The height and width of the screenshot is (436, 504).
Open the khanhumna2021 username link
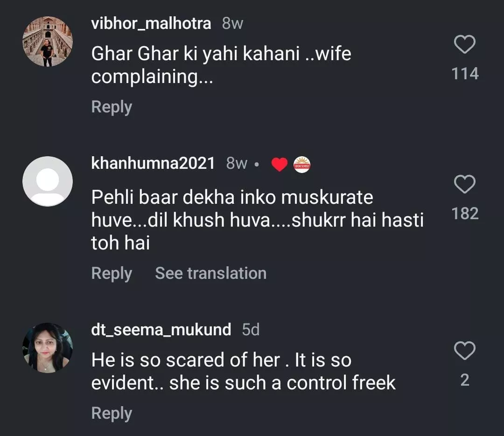point(153,163)
